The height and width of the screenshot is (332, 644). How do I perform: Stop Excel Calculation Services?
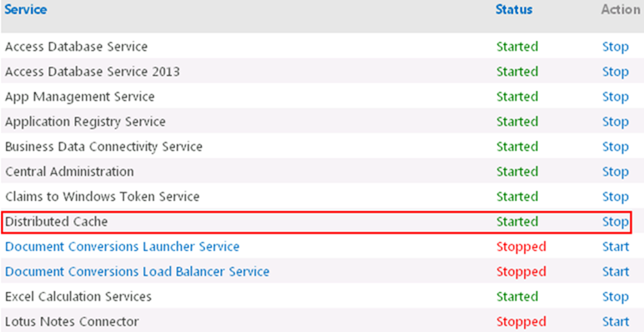point(616,297)
